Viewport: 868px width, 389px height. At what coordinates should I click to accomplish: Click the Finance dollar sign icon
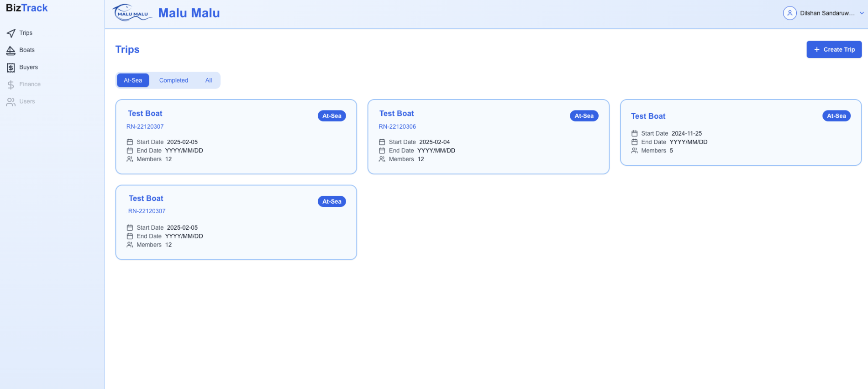11,85
